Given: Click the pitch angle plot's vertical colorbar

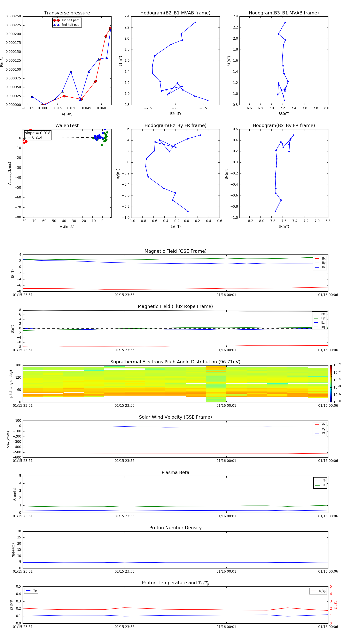Looking at the screenshot, I should pyautogui.click(x=331, y=384).
